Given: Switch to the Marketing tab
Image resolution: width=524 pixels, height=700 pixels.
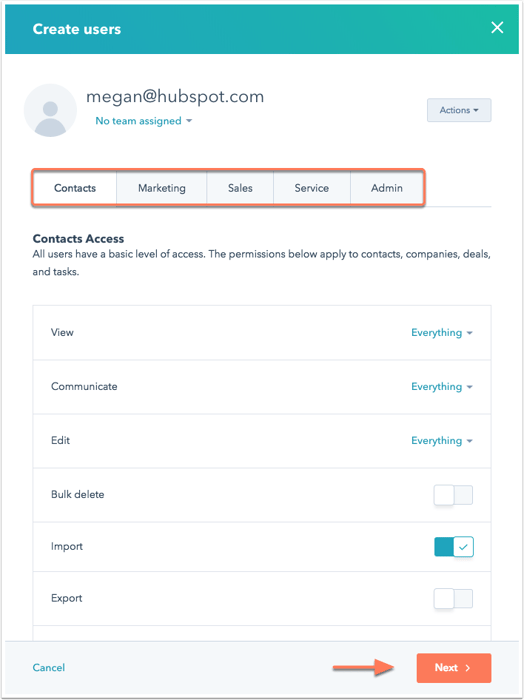Looking at the screenshot, I should click(162, 188).
